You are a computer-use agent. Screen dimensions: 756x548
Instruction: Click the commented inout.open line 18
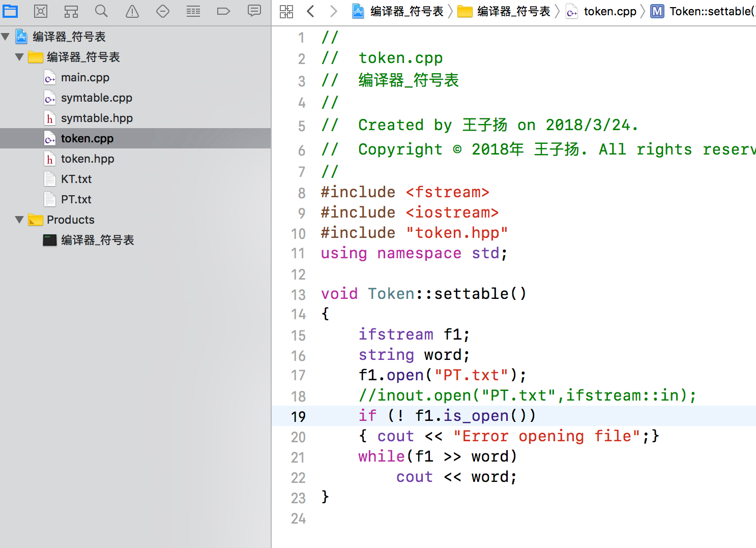[528, 395]
